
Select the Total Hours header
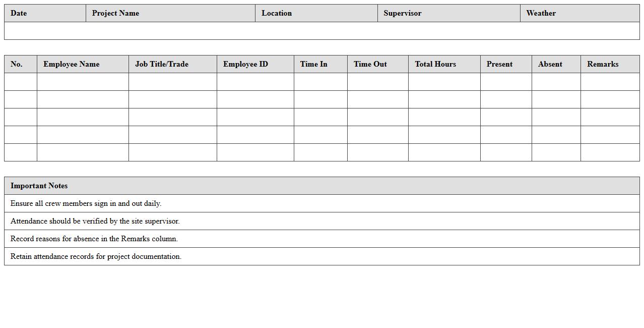coord(444,64)
